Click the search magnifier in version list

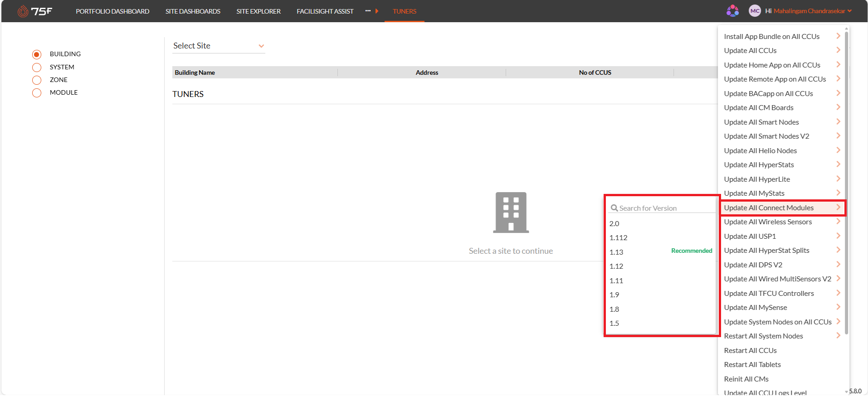[x=614, y=208]
